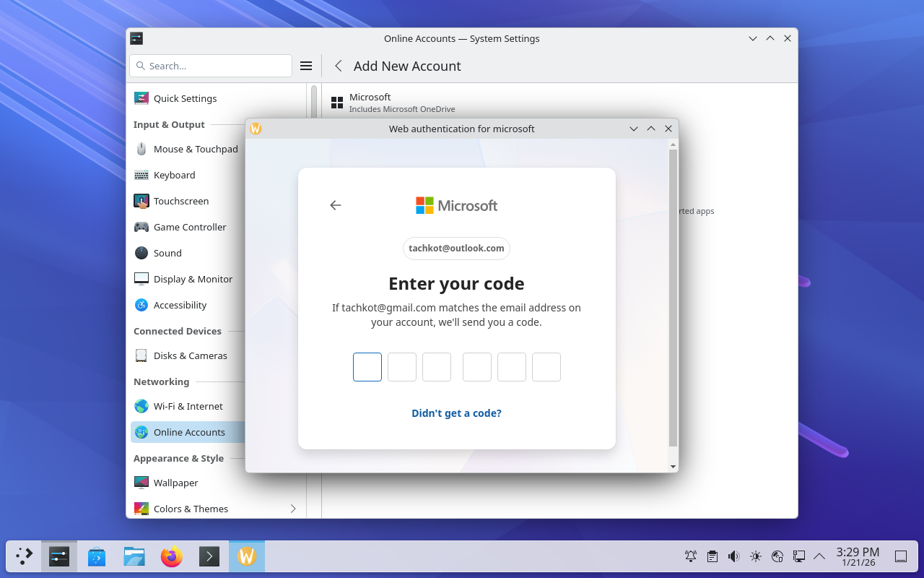Viewport: 924px width, 578px height.
Task: Go back from Add New Account page
Action: [338, 66]
